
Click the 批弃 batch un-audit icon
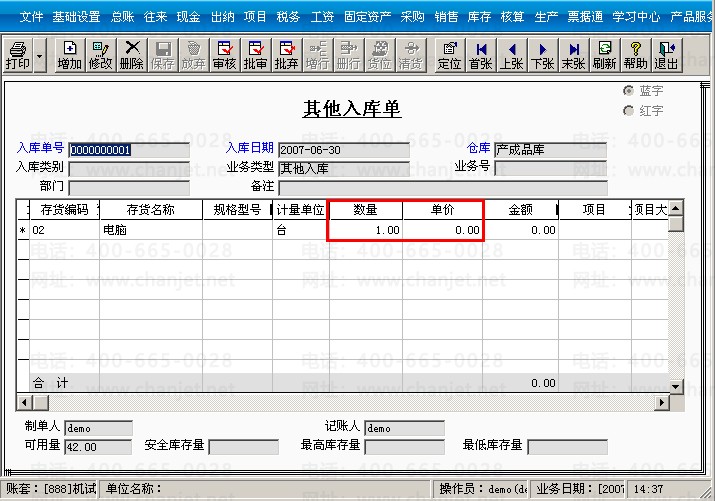286,56
